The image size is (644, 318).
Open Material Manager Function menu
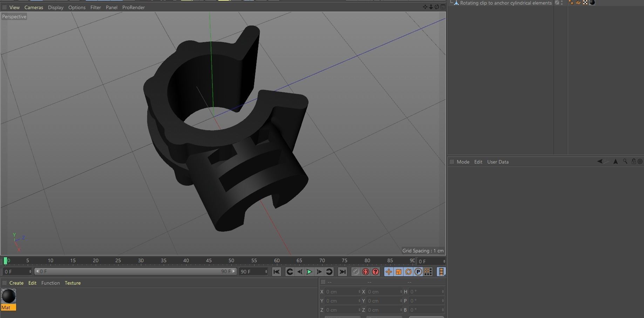[50, 283]
